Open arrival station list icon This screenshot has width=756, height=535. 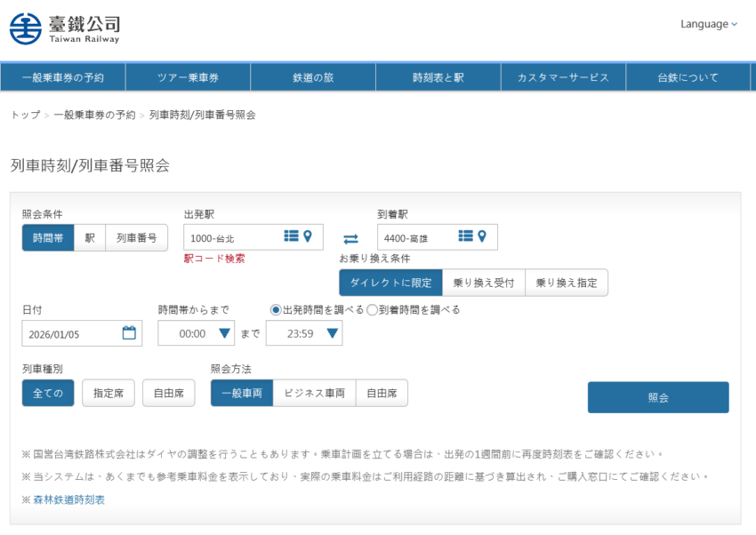point(465,236)
